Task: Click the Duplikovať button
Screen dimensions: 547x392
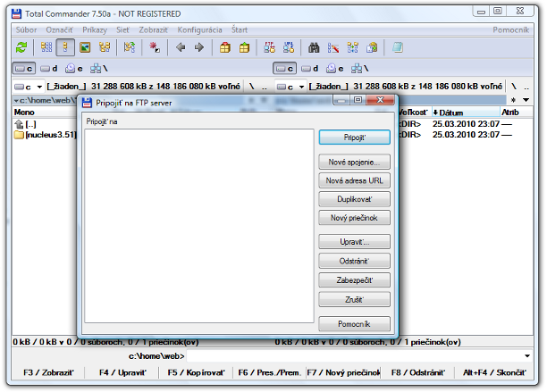Action: (x=355, y=199)
